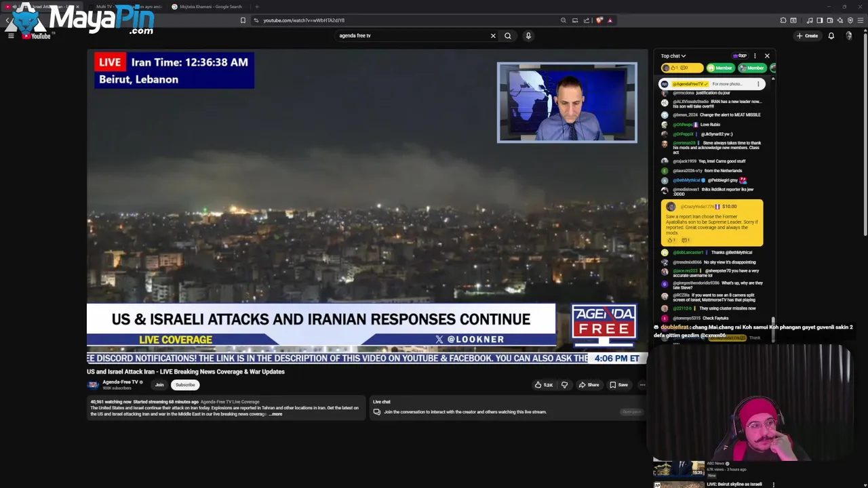Image resolution: width=868 pixels, height=488 pixels.
Task: Open the pinned @AgendaFreeTV chat message
Action: click(712, 84)
